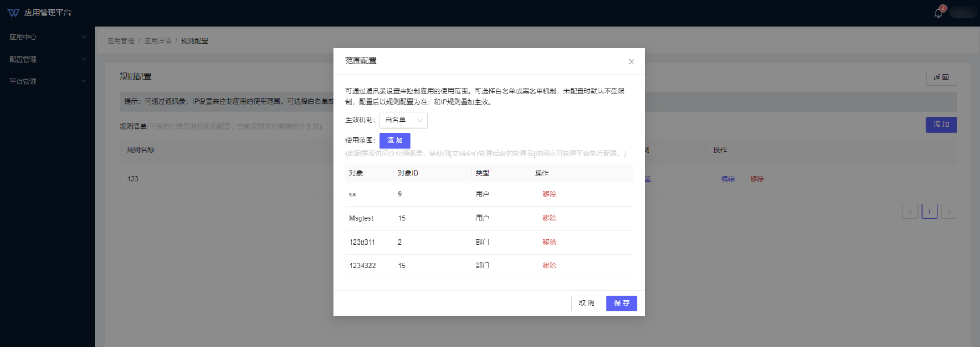
Task: Click next page arrow in pagination
Action: point(949,212)
